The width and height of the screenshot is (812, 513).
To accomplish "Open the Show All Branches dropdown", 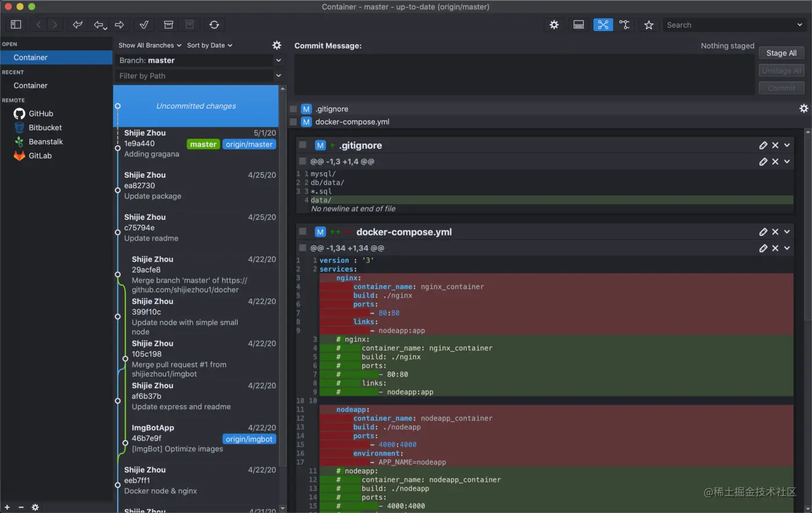I will 150,45.
